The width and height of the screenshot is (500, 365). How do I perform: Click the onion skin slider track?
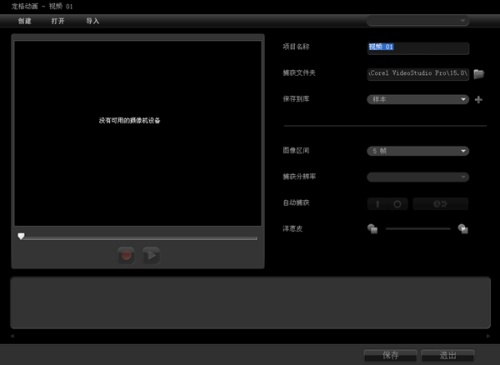pos(418,229)
